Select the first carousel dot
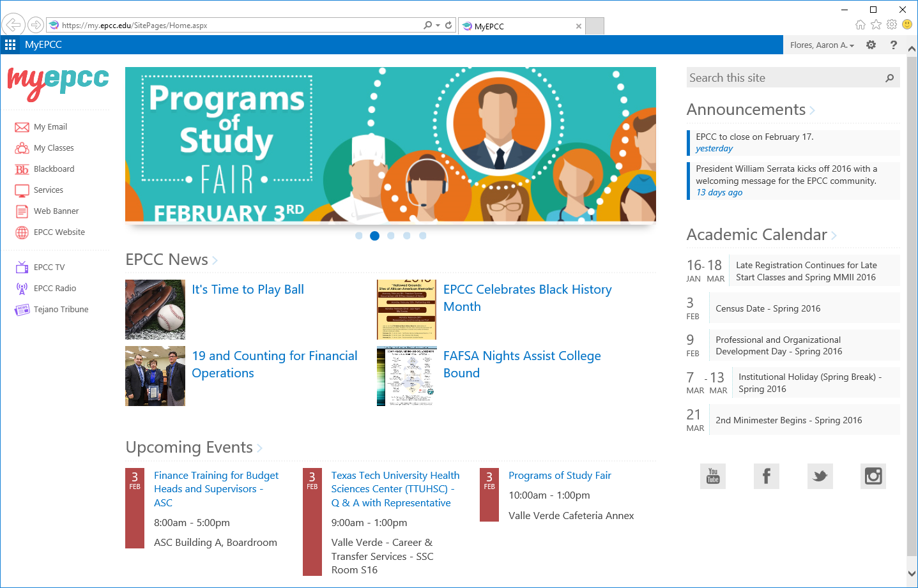The width and height of the screenshot is (918, 588). point(359,236)
